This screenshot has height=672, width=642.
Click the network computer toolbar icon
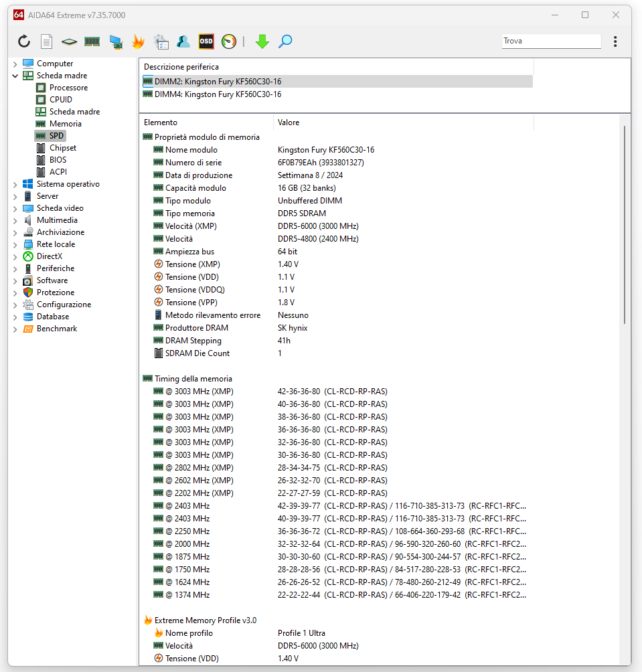(x=116, y=41)
